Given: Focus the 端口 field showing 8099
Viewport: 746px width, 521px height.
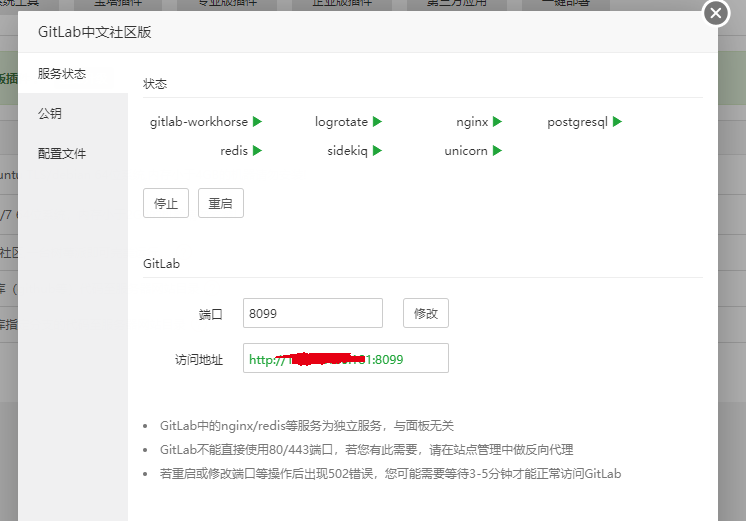Looking at the screenshot, I should tap(313, 313).
